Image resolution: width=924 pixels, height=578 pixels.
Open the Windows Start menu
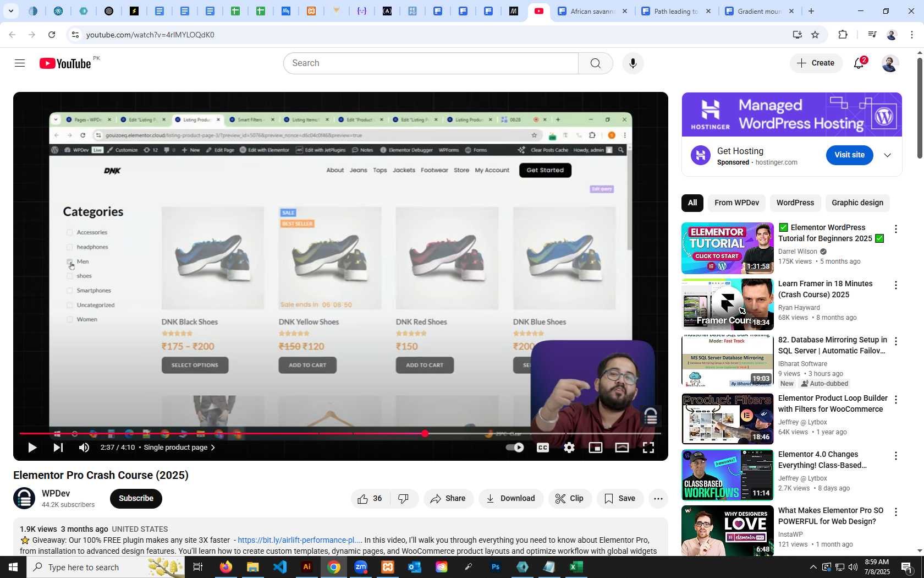[x=13, y=567]
